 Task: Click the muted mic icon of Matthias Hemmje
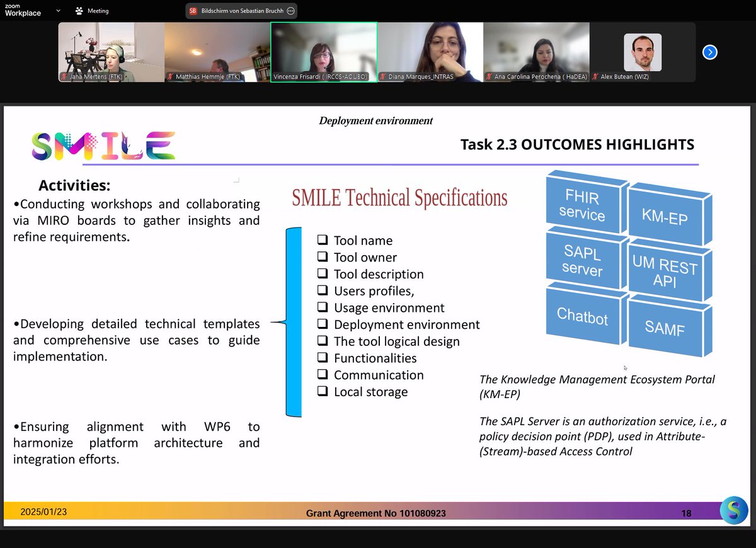(170, 77)
